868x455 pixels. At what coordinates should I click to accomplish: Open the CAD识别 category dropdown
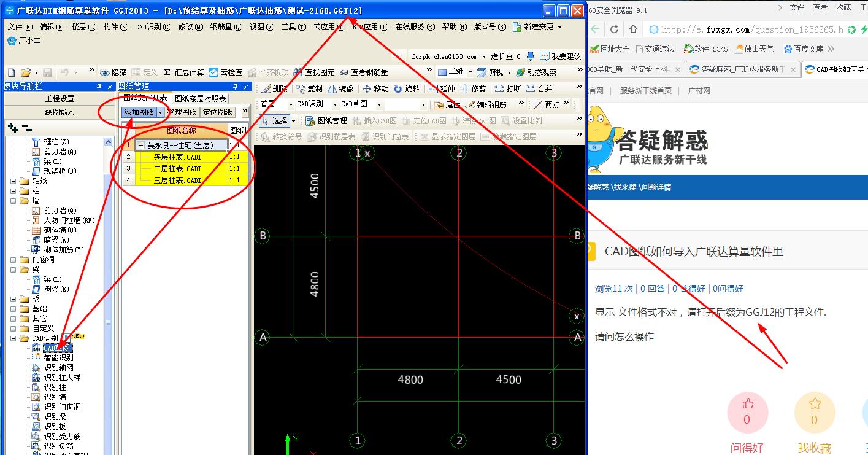point(335,104)
